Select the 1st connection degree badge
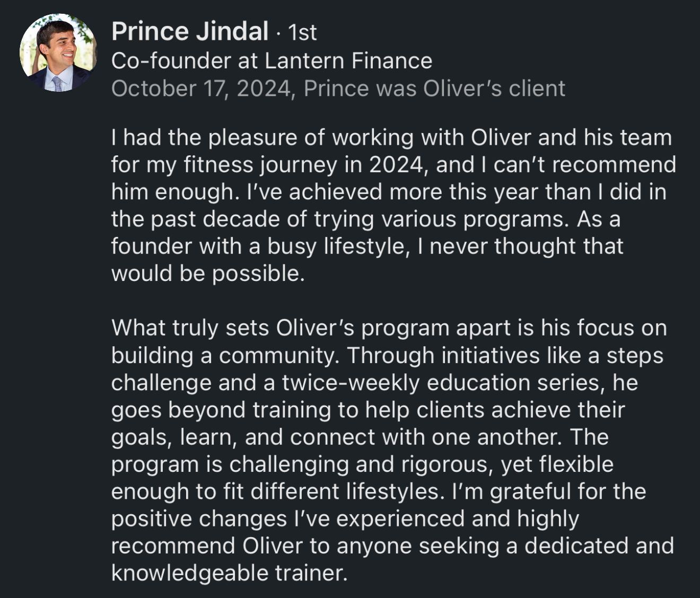Screen dimensions: 700x598 302,33
